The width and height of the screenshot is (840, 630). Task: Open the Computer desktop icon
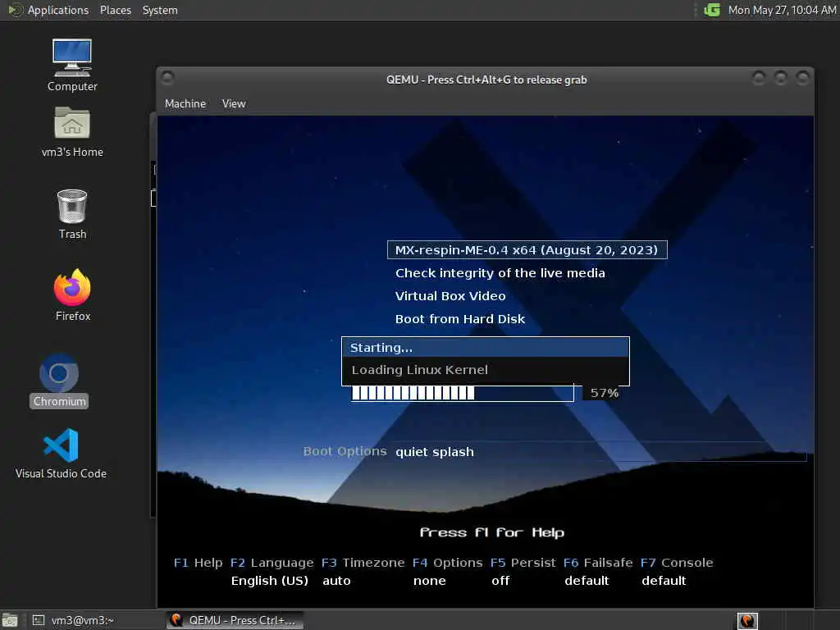tap(72, 65)
